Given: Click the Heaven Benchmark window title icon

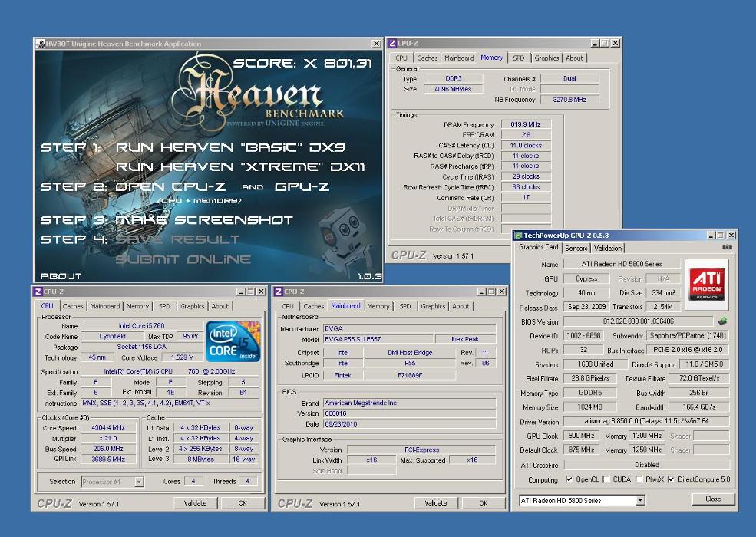Looking at the screenshot, I should pyautogui.click(x=41, y=44).
